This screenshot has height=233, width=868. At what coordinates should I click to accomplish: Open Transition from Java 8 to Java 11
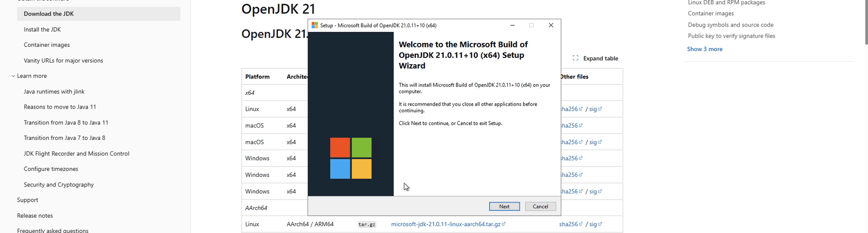(x=66, y=123)
